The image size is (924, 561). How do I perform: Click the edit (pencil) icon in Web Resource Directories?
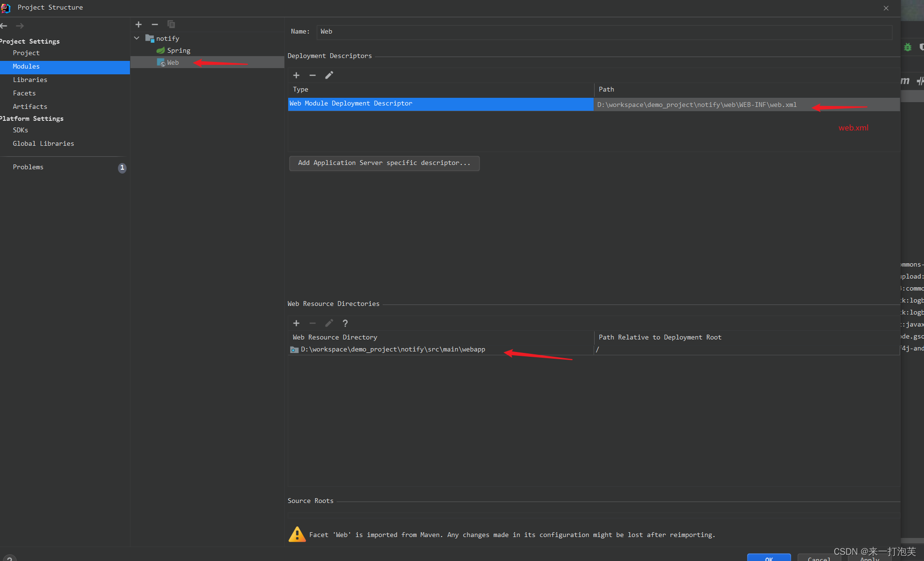pos(328,323)
